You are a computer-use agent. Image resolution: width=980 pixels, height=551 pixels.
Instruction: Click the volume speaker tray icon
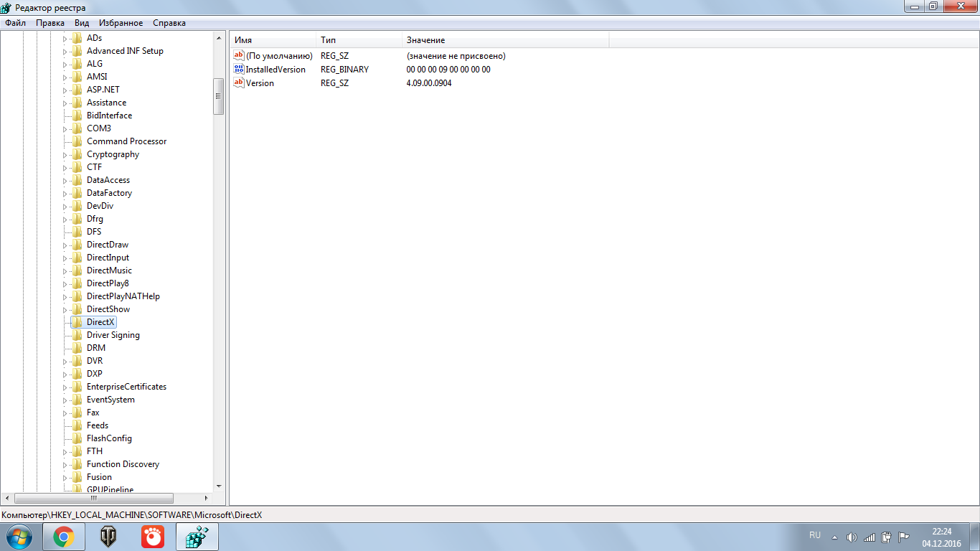pos(852,537)
